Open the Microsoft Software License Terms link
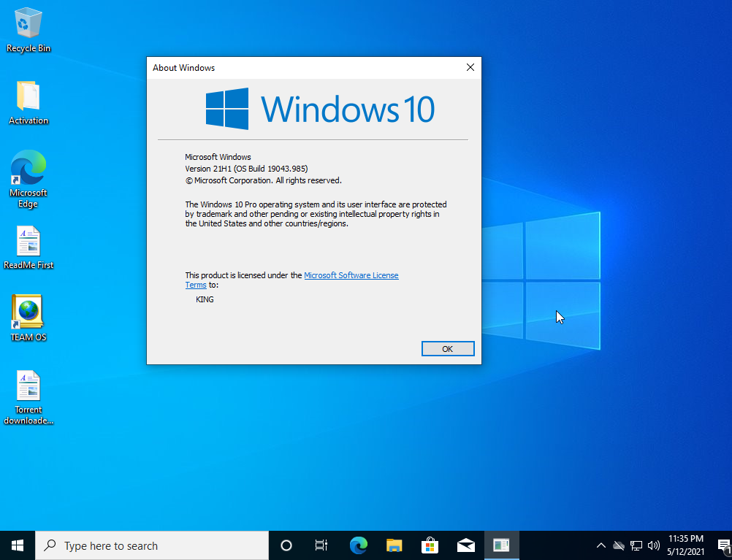 291,280
